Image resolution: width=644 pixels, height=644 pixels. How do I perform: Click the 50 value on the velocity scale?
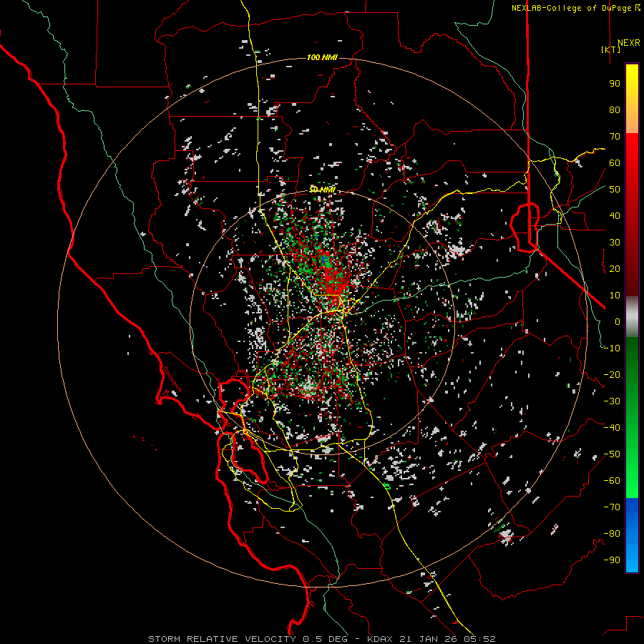click(x=615, y=190)
